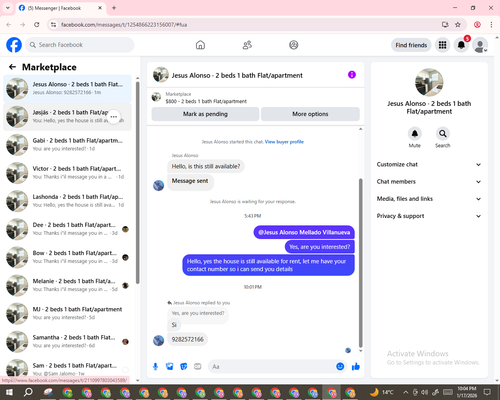The width and height of the screenshot is (500, 400).
Task: Search in conversation magnifier icon
Action: click(443, 134)
